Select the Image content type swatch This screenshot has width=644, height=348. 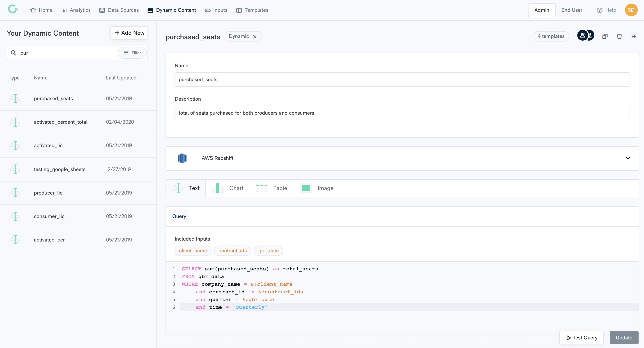[306, 188]
